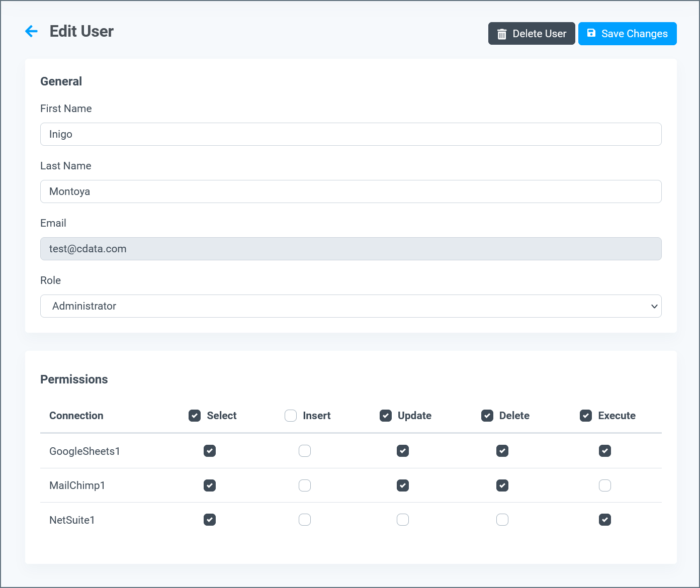The width and height of the screenshot is (700, 588).
Task: Check Insert for GoogleSheets1
Action: pyautogui.click(x=305, y=451)
